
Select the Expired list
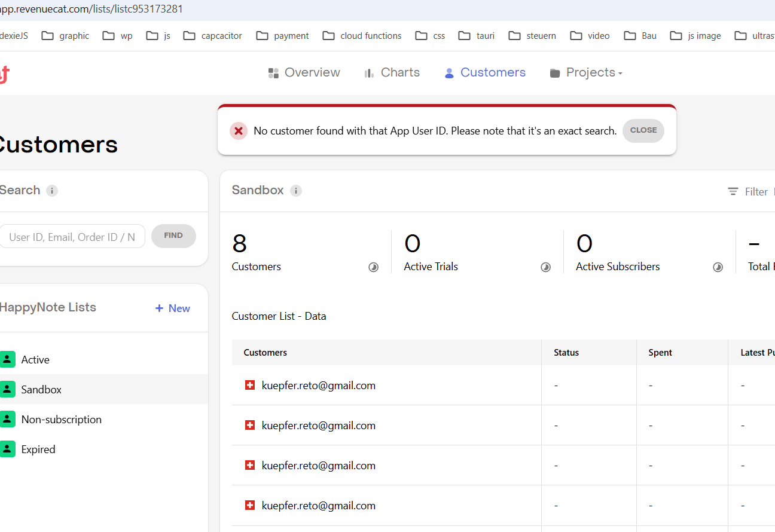(103, 449)
